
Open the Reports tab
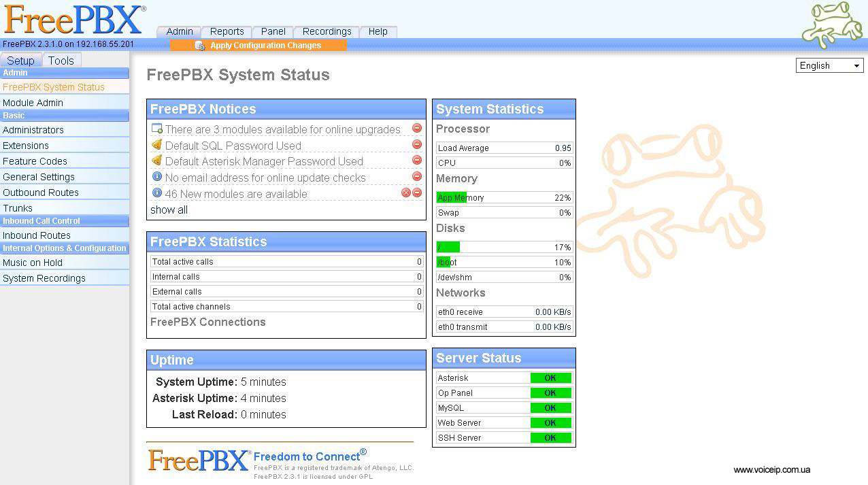(x=227, y=31)
